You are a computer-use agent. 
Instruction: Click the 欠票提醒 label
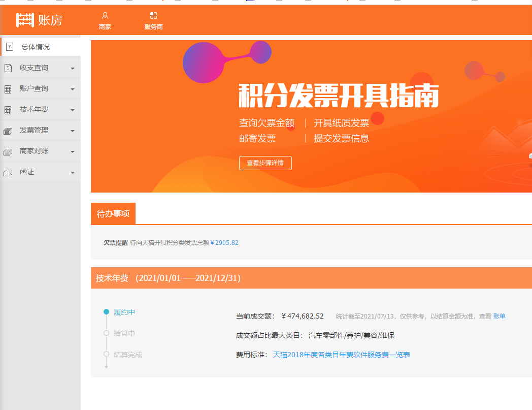116,242
